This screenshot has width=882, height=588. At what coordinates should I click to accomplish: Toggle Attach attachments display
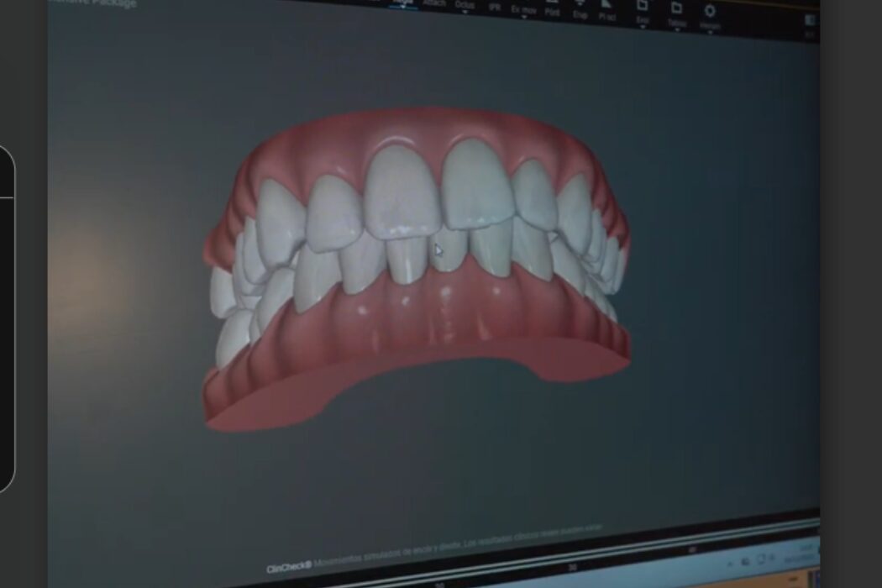(x=434, y=3)
